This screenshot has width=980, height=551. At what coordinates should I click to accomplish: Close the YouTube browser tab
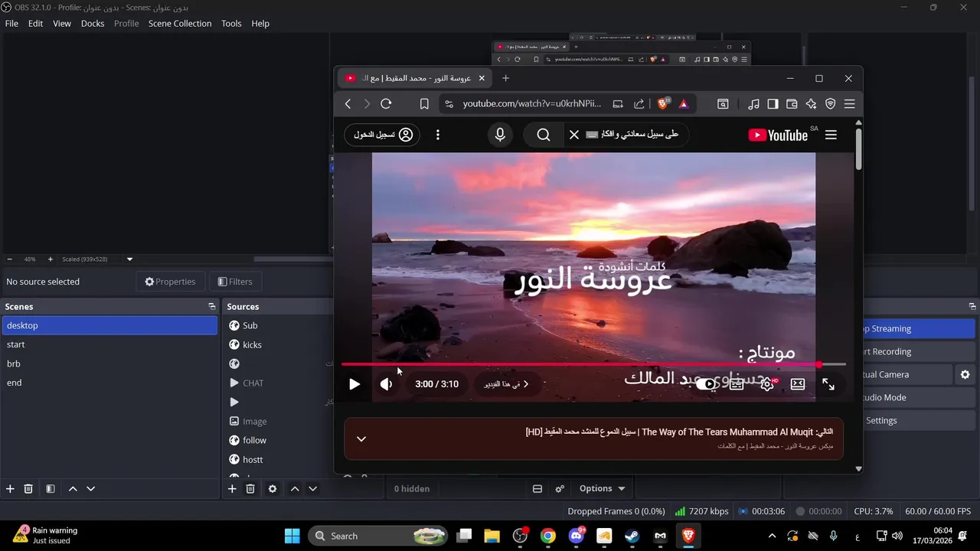click(x=482, y=78)
